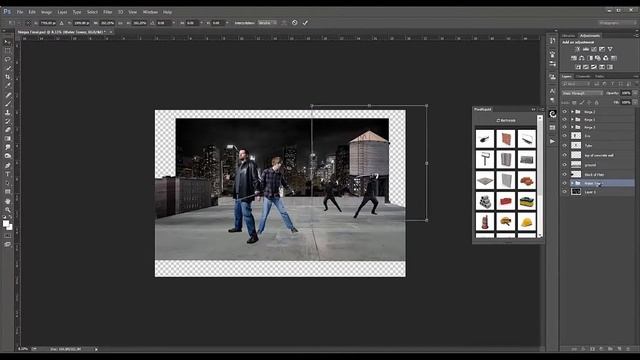Screen dimensions: 640x360
Task: Expand the selected Water Tower group
Action: tap(572, 183)
